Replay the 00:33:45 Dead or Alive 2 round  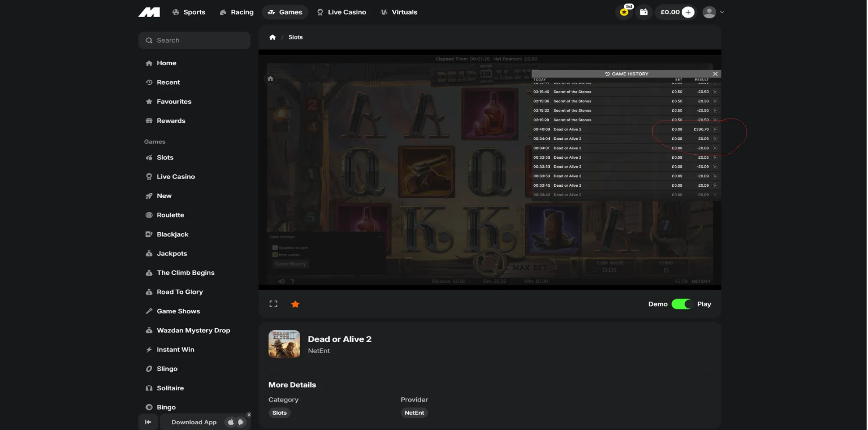715,185
